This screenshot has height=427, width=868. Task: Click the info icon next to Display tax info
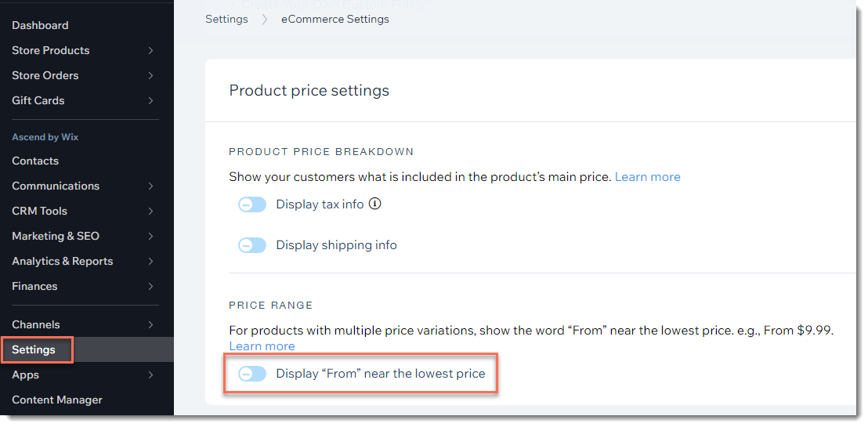(x=375, y=204)
